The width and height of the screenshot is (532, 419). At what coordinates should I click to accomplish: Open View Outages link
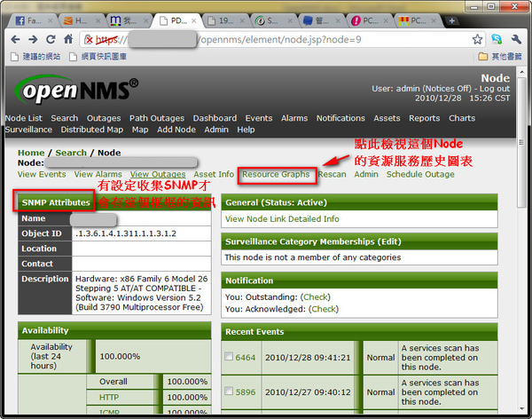tap(158, 174)
